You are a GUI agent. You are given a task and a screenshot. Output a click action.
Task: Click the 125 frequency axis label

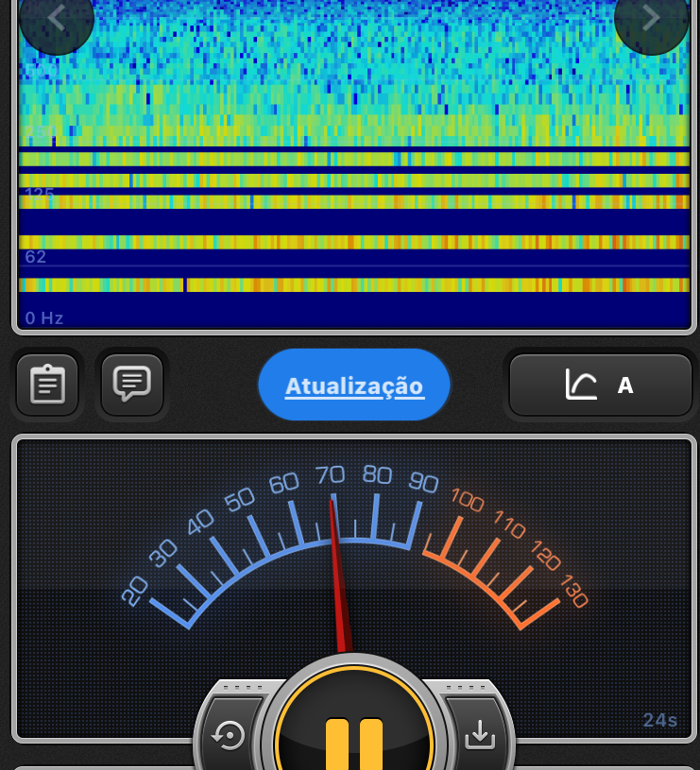[x=40, y=194]
